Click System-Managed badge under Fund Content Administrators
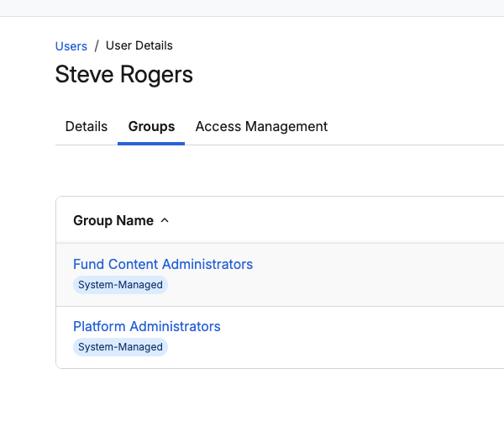 (x=120, y=285)
